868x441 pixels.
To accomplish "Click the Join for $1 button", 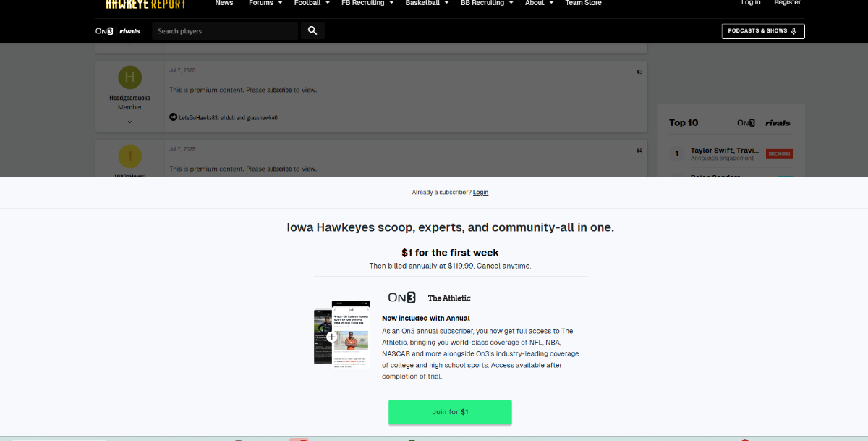I will click(x=450, y=412).
